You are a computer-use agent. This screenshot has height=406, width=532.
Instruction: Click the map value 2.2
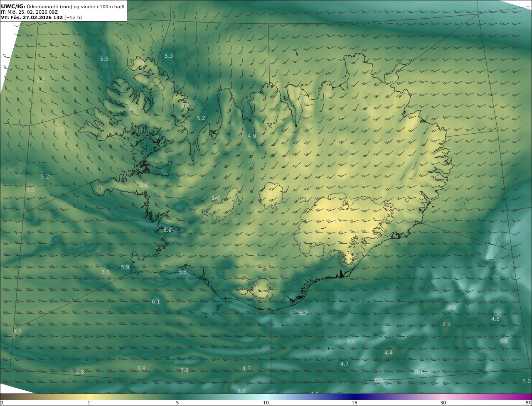[x=216, y=198]
